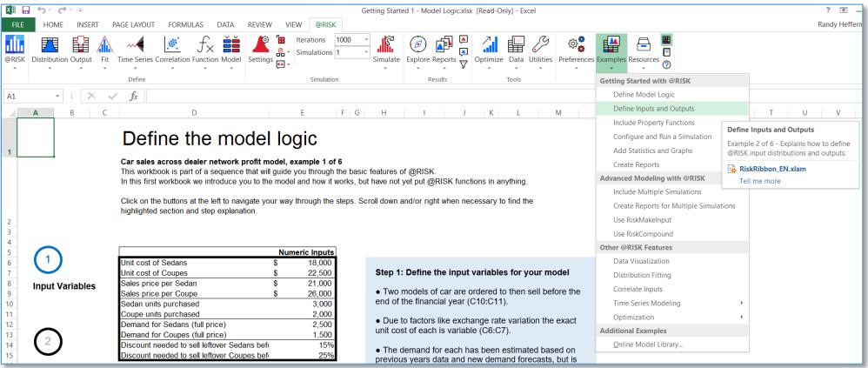Open the Optimize tool
This screenshot has height=368, width=868.
(x=489, y=50)
